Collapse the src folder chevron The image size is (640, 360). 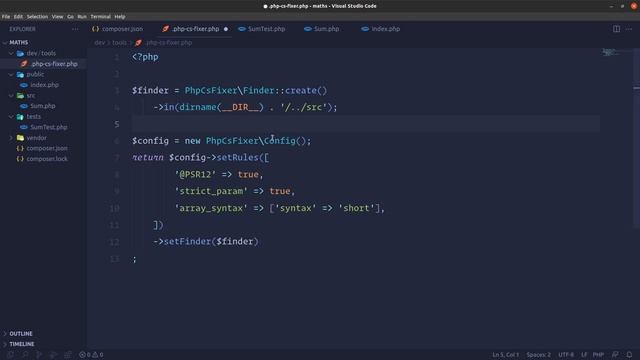click(11, 96)
